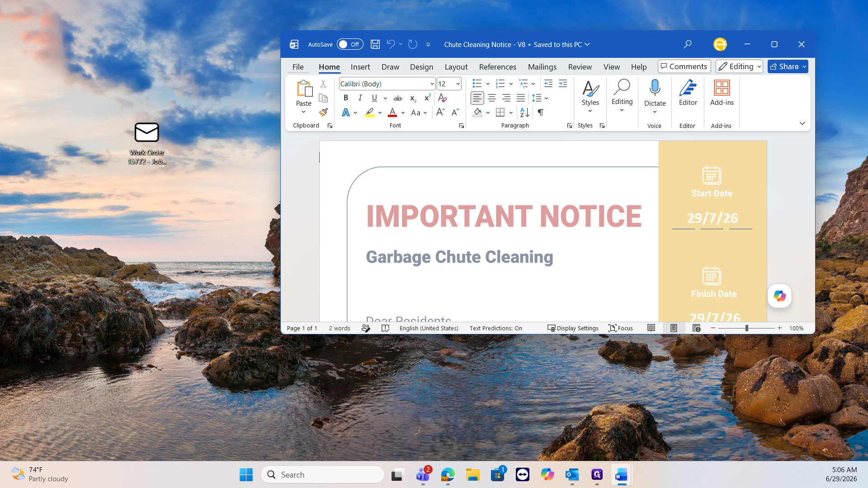The width and height of the screenshot is (868, 488).
Task: Increase paragraph indent
Action: [562, 84]
